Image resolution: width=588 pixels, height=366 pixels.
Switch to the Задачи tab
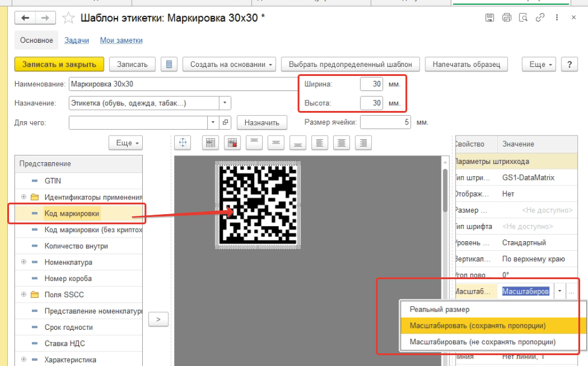[77, 40]
